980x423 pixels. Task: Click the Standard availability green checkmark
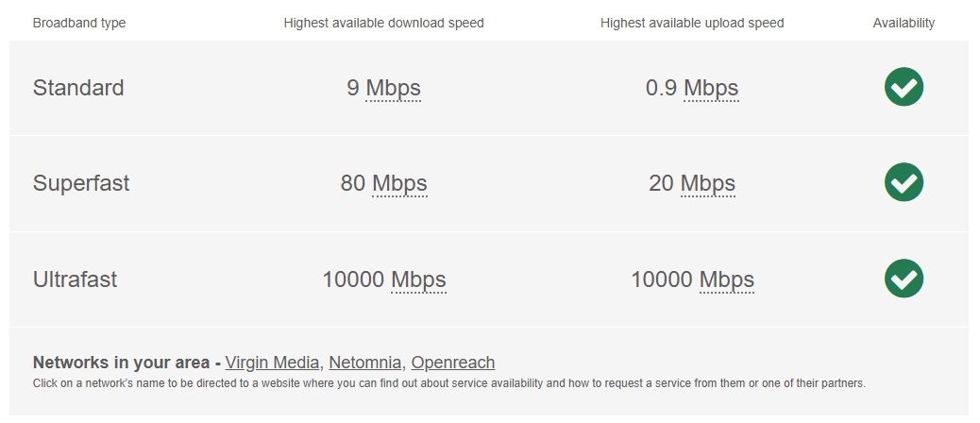coord(904,88)
